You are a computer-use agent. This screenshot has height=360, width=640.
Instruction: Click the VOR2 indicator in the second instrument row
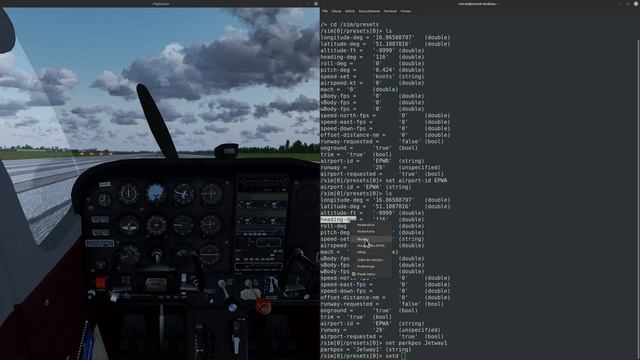coord(211,224)
